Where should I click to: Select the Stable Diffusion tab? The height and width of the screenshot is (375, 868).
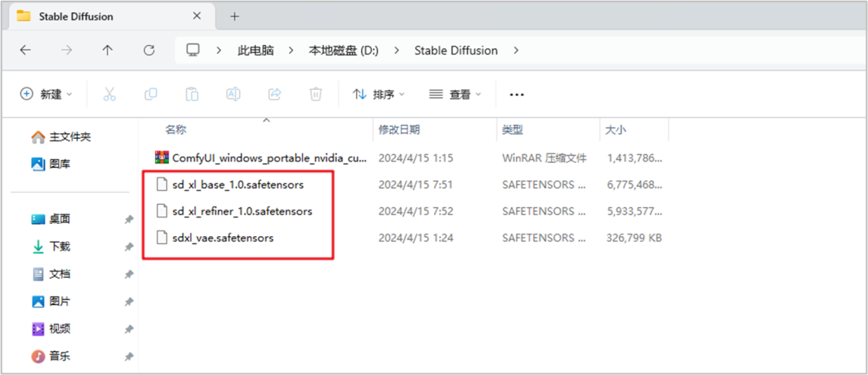111,17
